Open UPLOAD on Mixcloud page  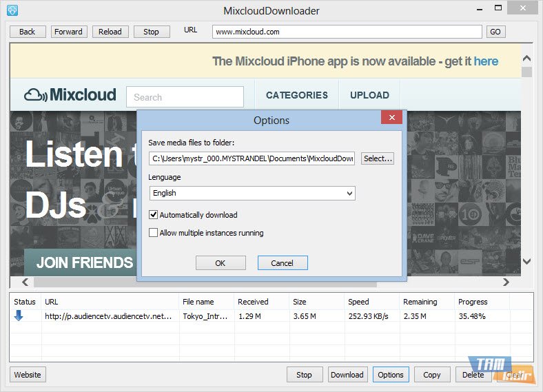369,95
